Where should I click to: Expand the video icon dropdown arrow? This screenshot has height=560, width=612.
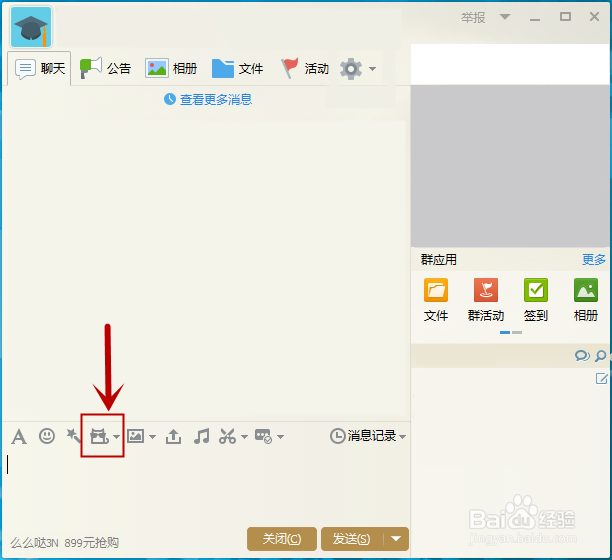116,437
